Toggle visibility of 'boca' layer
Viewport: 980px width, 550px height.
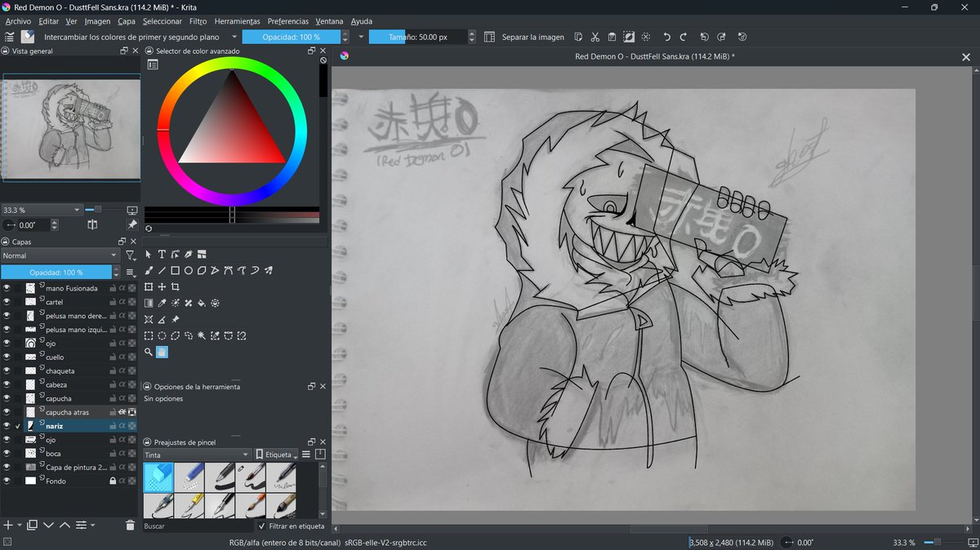7,454
